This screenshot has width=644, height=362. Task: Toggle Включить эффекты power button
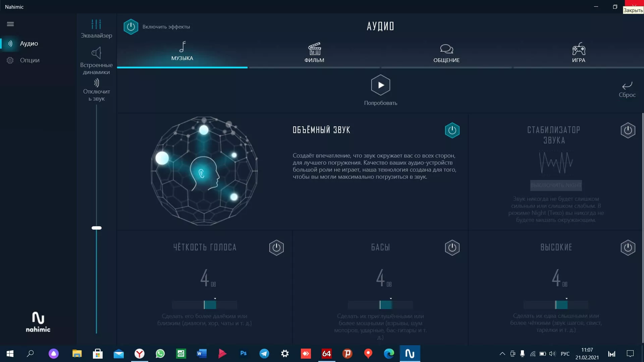click(131, 27)
